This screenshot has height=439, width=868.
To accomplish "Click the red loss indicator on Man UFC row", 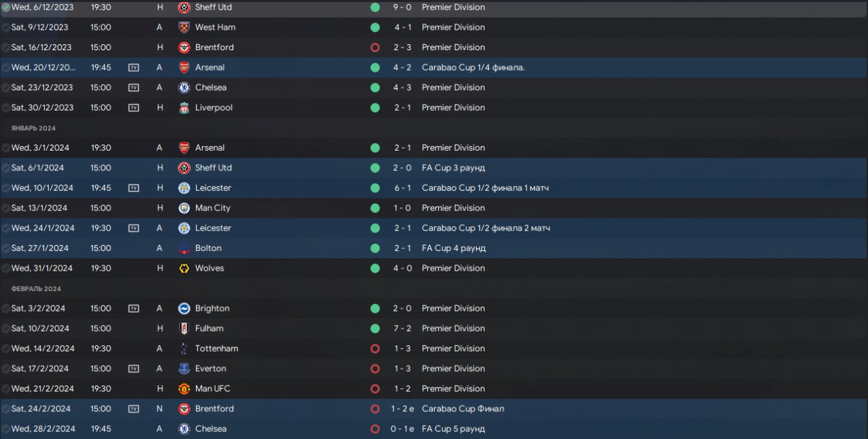I will pyautogui.click(x=375, y=389).
